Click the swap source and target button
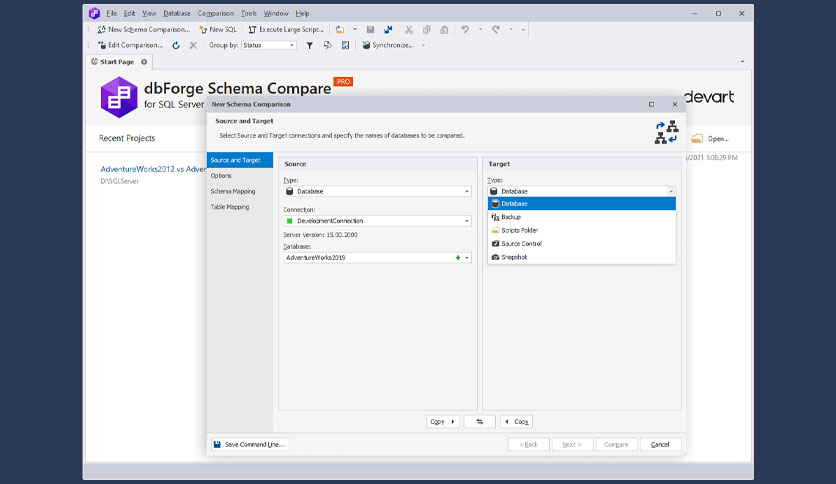 (x=479, y=422)
